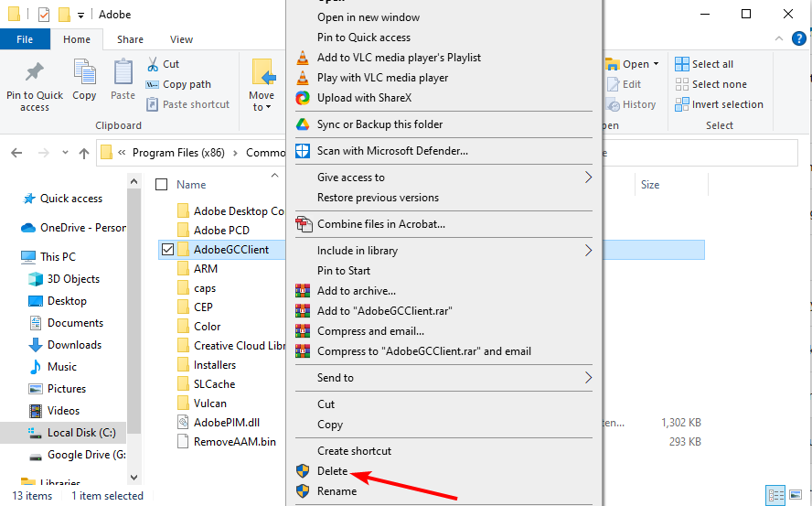812x506 pixels.
Task: Click Invert selection in the ribbon
Action: click(719, 104)
